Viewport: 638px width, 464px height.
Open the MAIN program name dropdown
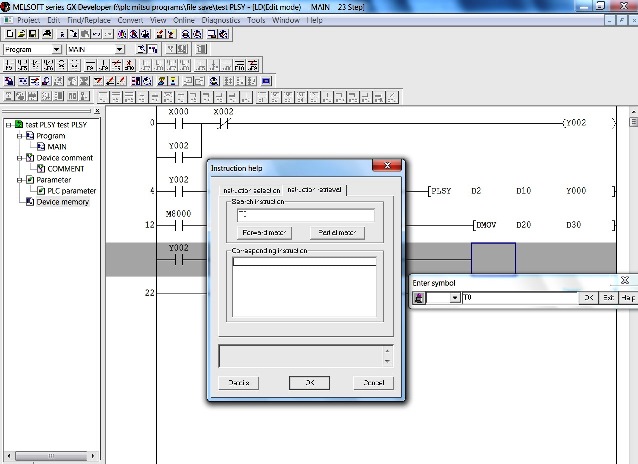pyautogui.click(x=119, y=49)
